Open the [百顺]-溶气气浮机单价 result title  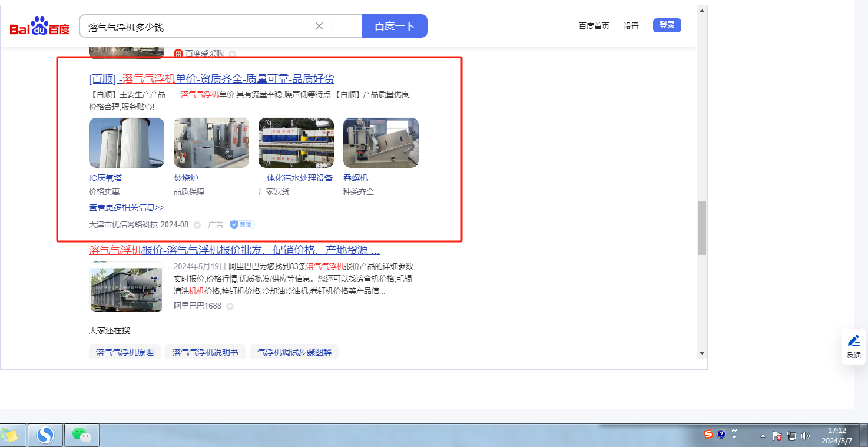[x=211, y=79]
